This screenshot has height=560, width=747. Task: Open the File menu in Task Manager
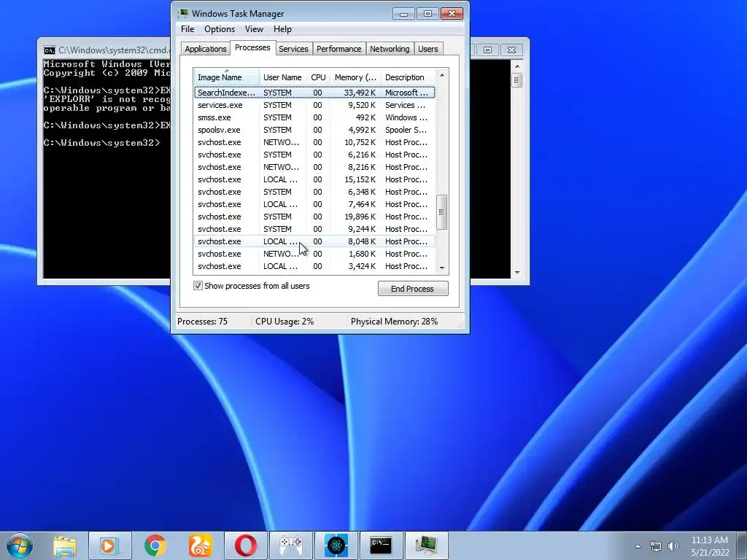tap(187, 29)
